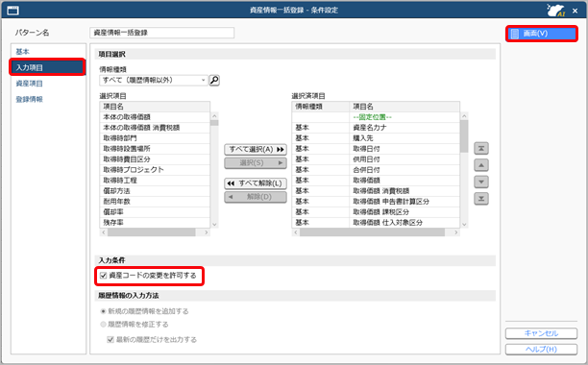Select 取得時部門 in 選択項目 list
The image size is (588, 365).
[155, 138]
